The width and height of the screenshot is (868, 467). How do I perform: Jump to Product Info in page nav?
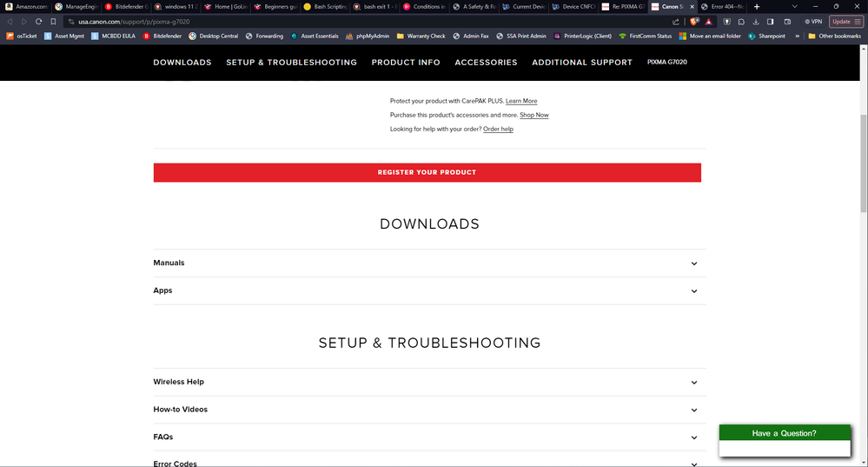point(406,63)
